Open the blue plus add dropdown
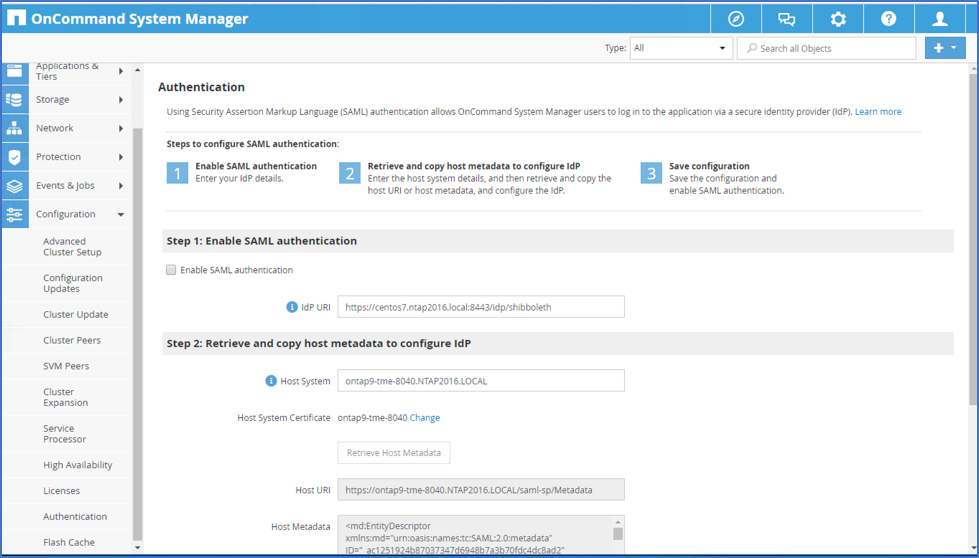The width and height of the screenshot is (979, 558). [x=944, y=48]
